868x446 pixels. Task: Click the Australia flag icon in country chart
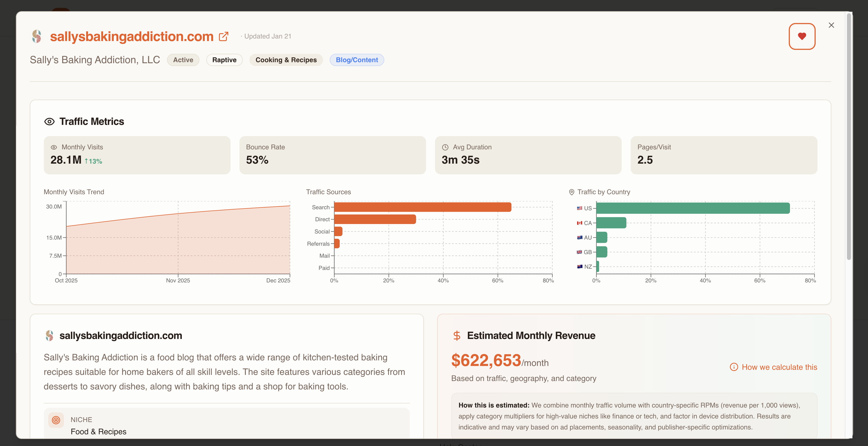580,238
